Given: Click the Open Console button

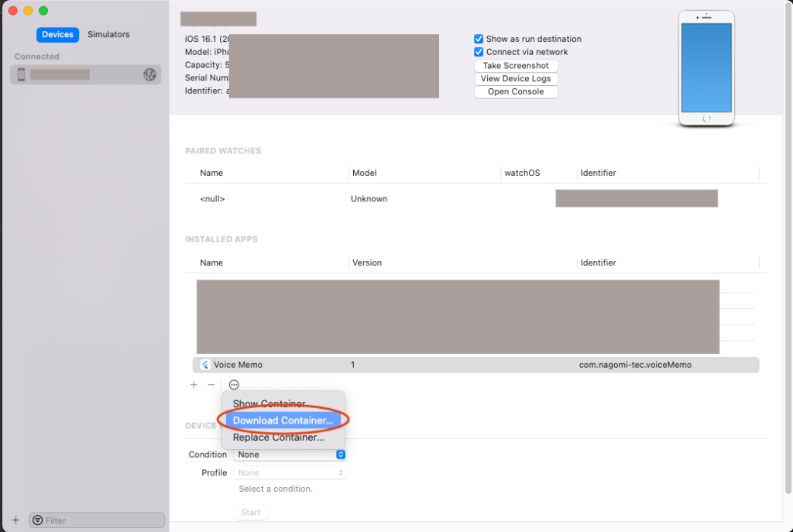Looking at the screenshot, I should coord(516,91).
